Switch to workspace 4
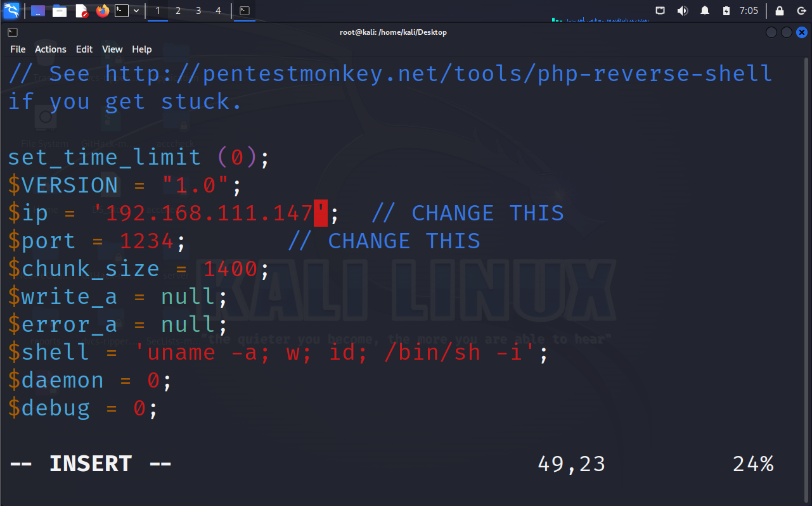The height and width of the screenshot is (506, 812). click(x=219, y=11)
